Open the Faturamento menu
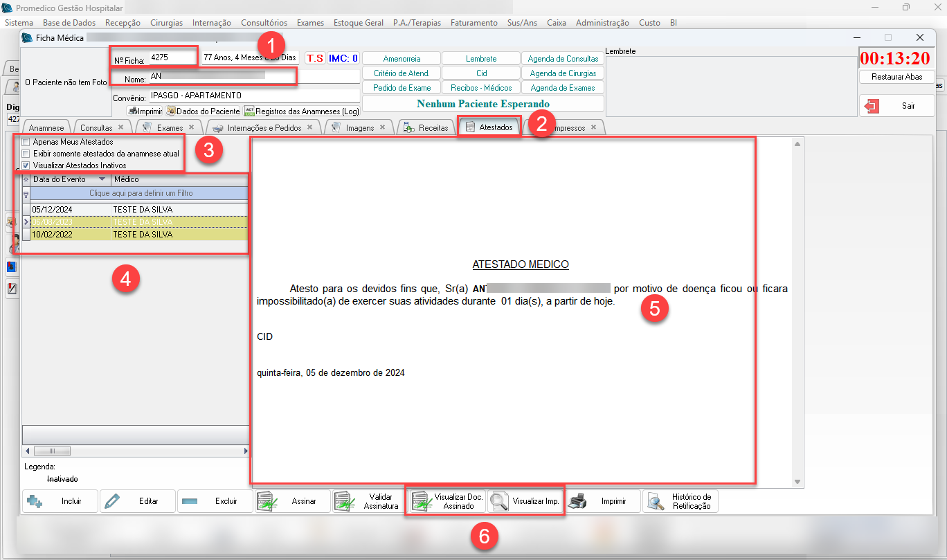Viewport: 947px width, 560px height. tap(473, 23)
